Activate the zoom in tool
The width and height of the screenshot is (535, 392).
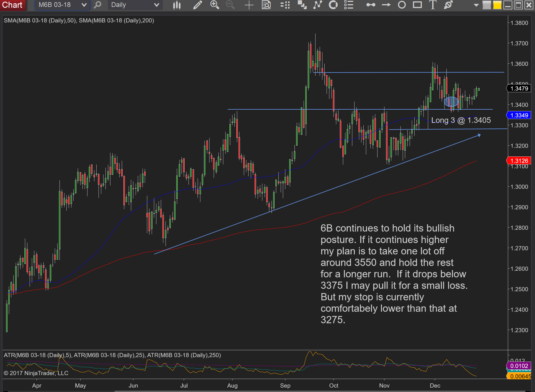tap(214, 5)
